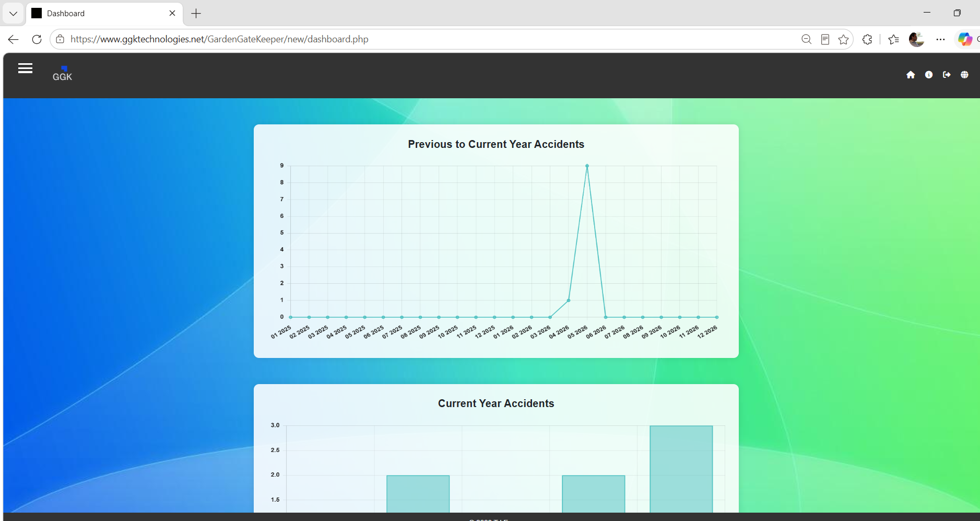Minimize the browser window
The width and height of the screenshot is (980, 521).
(x=927, y=13)
